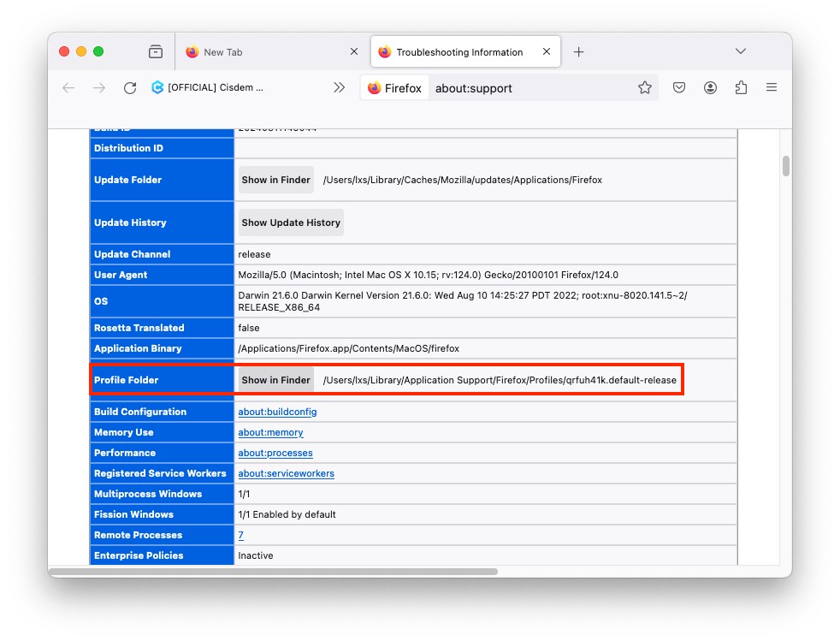Open the Firefox account icon
840x641 pixels.
pyautogui.click(x=710, y=87)
